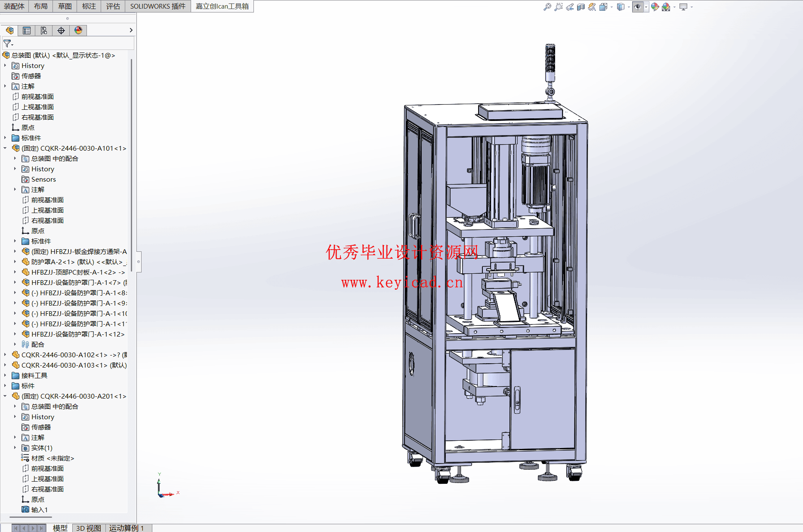Image resolution: width=803 pixels, height=532 pixels.
Task: Select the CQKR-2446-0030-A103 assembly
Action: 69,365
